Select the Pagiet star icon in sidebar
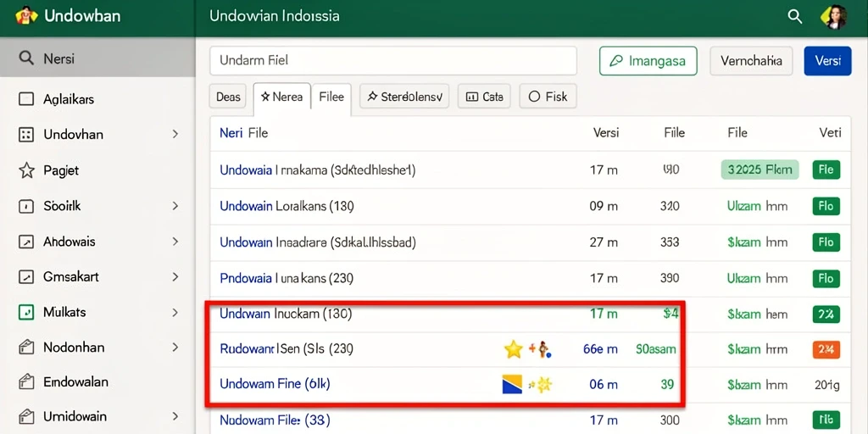Screen dimensions: 868x434 coord(26,170)
